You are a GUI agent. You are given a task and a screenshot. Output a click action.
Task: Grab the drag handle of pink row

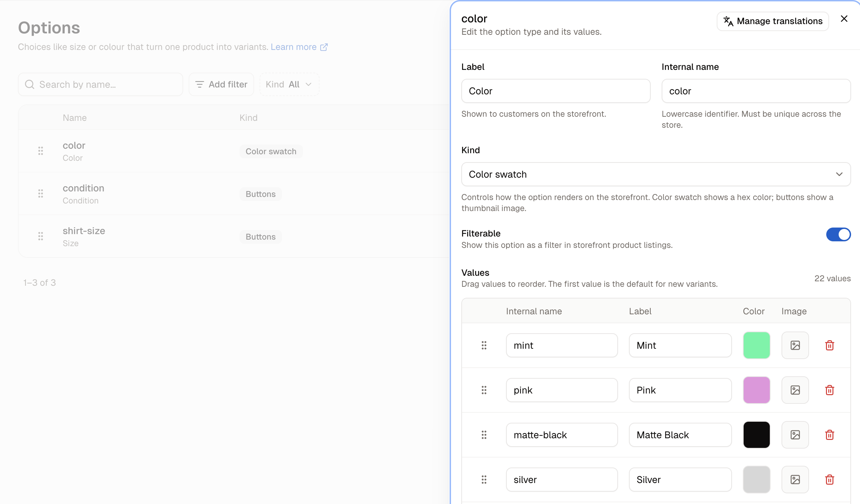click(484, 390)
